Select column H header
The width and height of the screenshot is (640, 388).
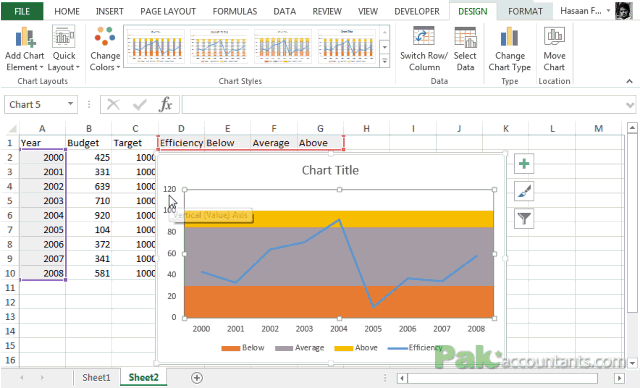coord(367,129)
